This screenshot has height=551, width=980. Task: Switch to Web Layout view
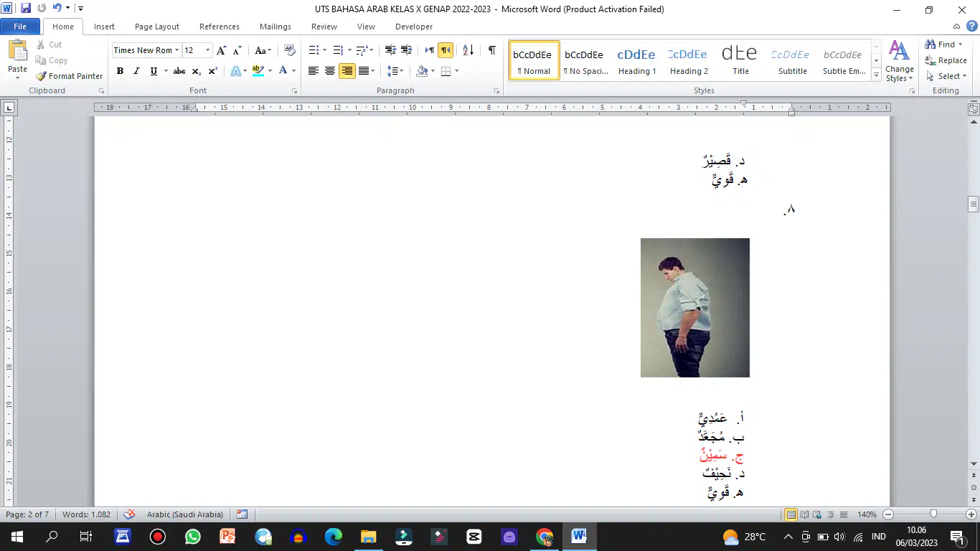[816, 514]
